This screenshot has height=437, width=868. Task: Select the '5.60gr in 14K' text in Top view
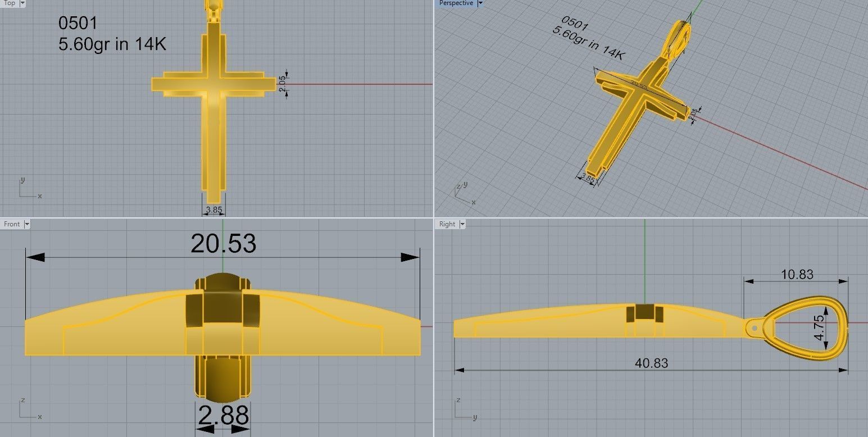point(112,44)
